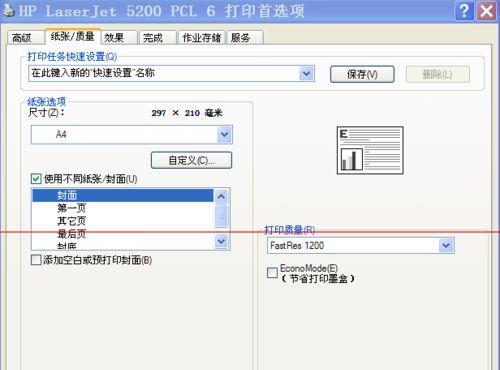Click the help question mark icon
Image resolution: width=500 pixels, height=370 pixels.
[464, 11]
